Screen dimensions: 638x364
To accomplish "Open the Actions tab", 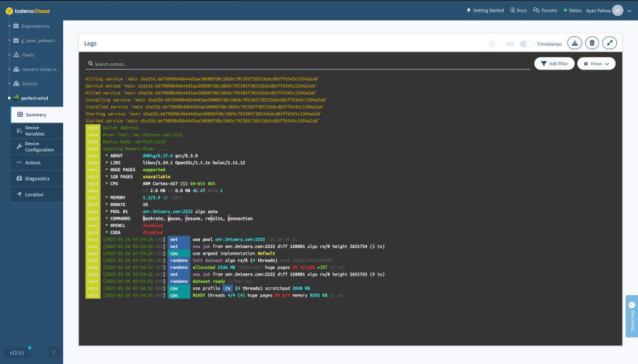I will coord(37,162).
